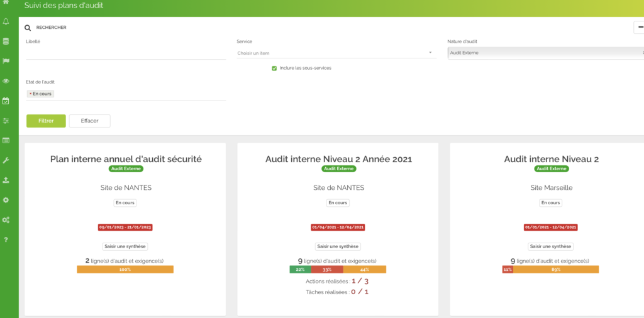Click the Filtrer button
644x318 pixels.
(x=46, y=121)
